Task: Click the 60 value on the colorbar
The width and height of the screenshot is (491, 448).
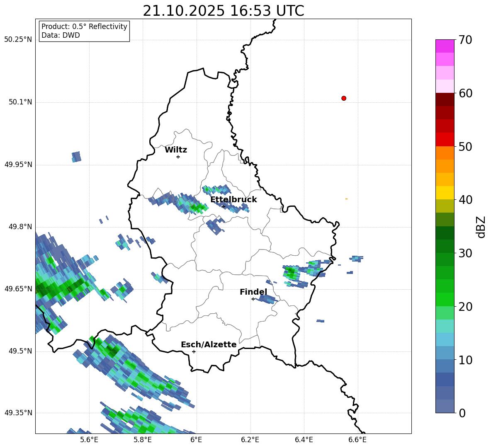Action: tap(465, 93)
